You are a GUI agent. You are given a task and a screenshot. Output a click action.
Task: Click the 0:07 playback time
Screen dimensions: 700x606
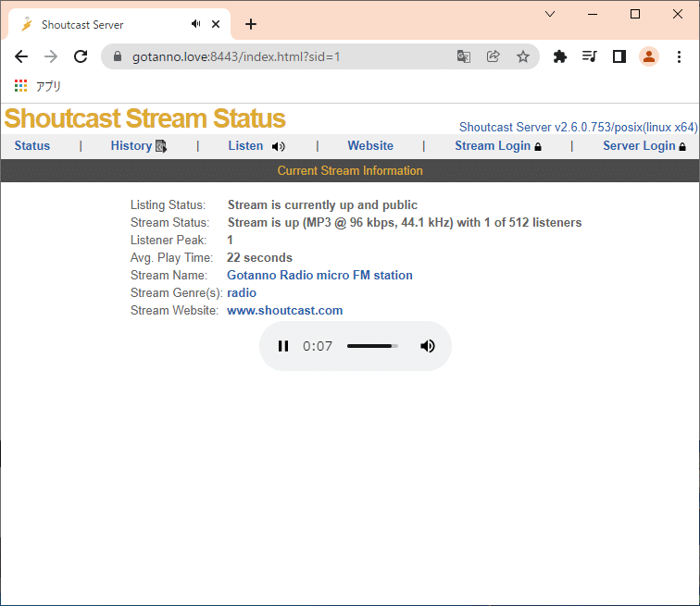click(x=318, y=346)
